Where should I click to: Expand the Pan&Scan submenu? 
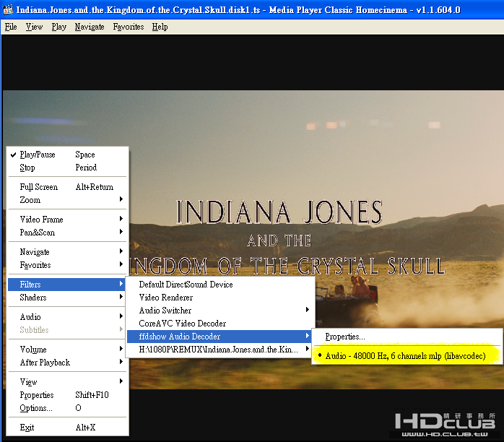pos(67,233)
